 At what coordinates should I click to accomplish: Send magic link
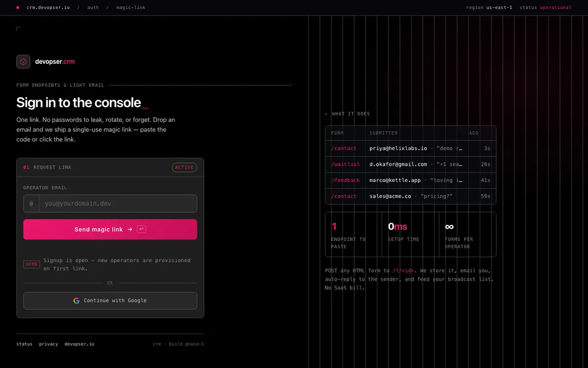(110, 229)
